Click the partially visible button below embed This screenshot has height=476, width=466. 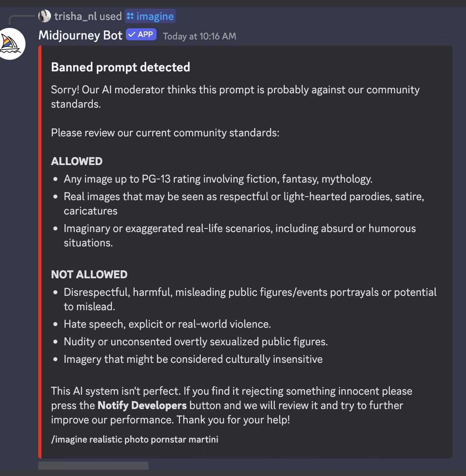[x=94, y=466]
